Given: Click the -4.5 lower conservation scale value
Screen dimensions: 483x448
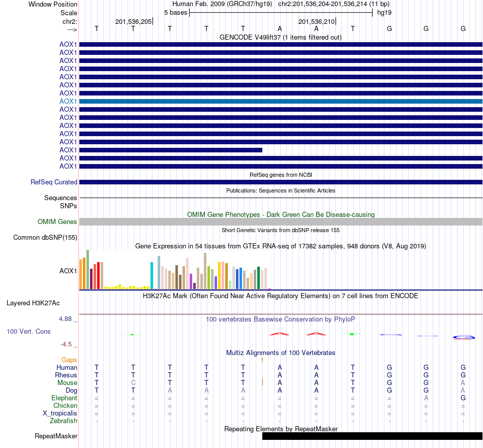Looking at the screenshot, I should click(66, 344).
